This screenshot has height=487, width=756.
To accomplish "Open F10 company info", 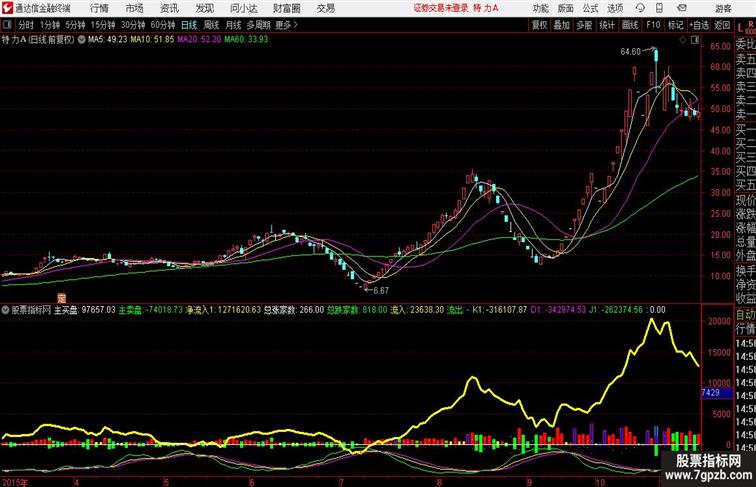I will pyautogui.click(x=653, y=25).
